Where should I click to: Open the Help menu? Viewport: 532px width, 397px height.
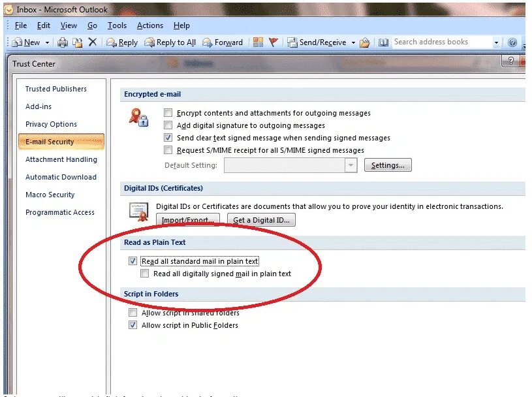click(x=181, y=25)
